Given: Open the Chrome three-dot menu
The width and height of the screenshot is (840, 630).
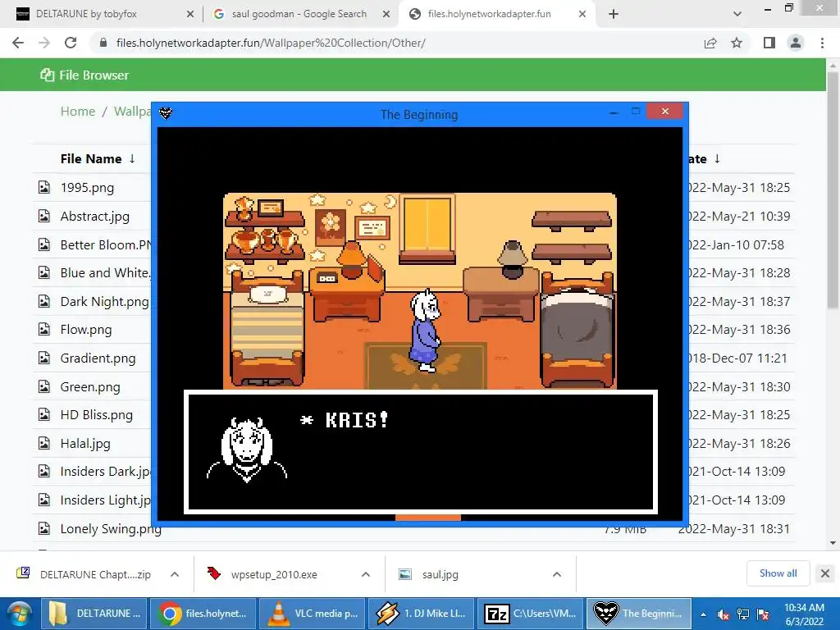Looking at the screenshot, I should coord(822,43).
